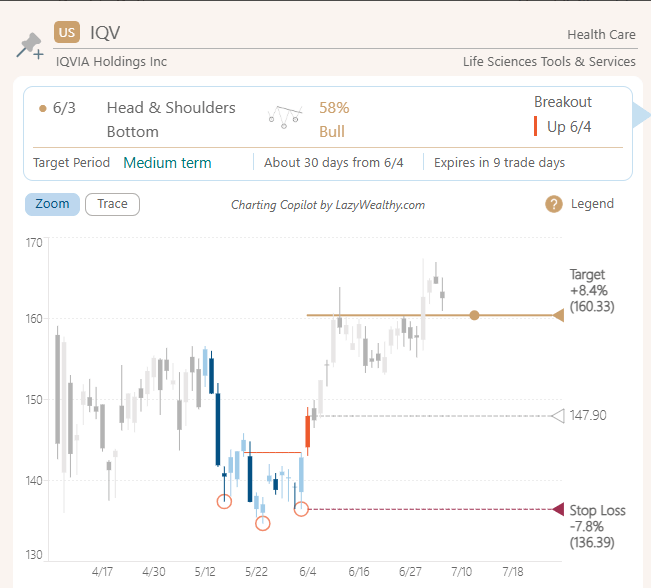Click the leftmost shoulder circle marker on chart
Viewport: 651px width, 588px height.
click(x=224, y=501)
